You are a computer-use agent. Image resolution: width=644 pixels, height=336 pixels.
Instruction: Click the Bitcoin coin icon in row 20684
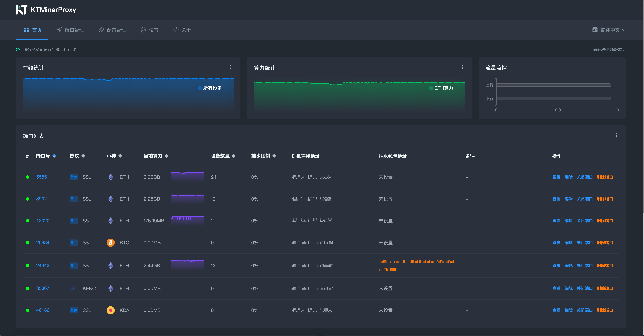click(x=110, y=242)
